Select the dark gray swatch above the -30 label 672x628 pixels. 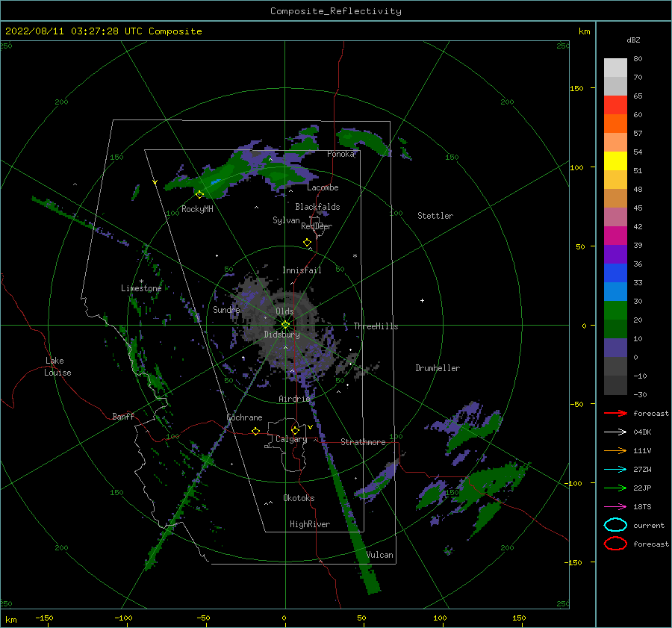(x=615, y=385)
